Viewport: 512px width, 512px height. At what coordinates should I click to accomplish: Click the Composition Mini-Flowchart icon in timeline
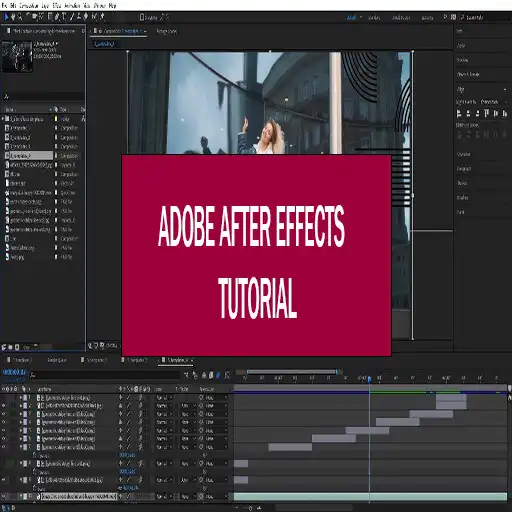point(186,375)
